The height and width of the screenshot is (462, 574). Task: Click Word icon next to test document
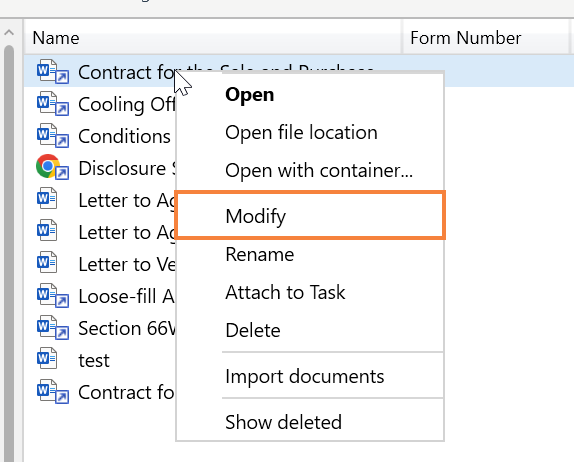coord(47,358)
